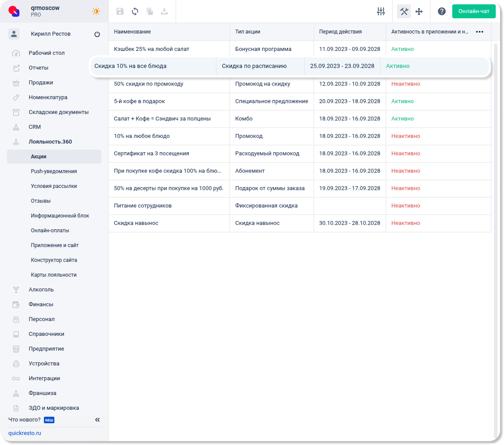The height and width of the screenshot is (445, 504).
Task: Click the power logout icon
Action: tap(97, 34)
